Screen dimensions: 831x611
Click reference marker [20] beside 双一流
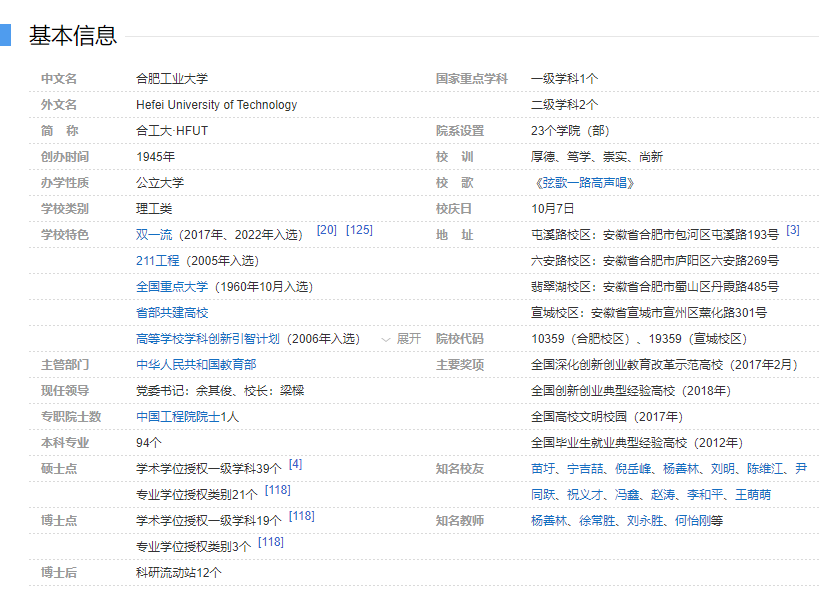[326, 230]
